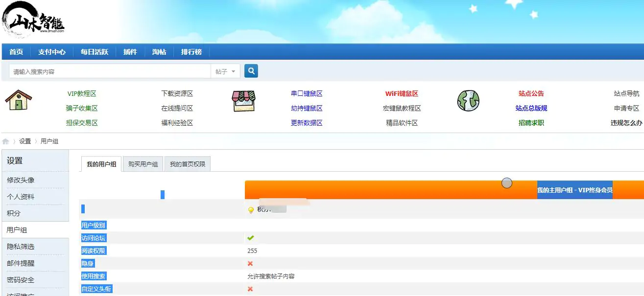Go to 串口键鼠区 forum

pyautogui.click(x=307, y=93)
